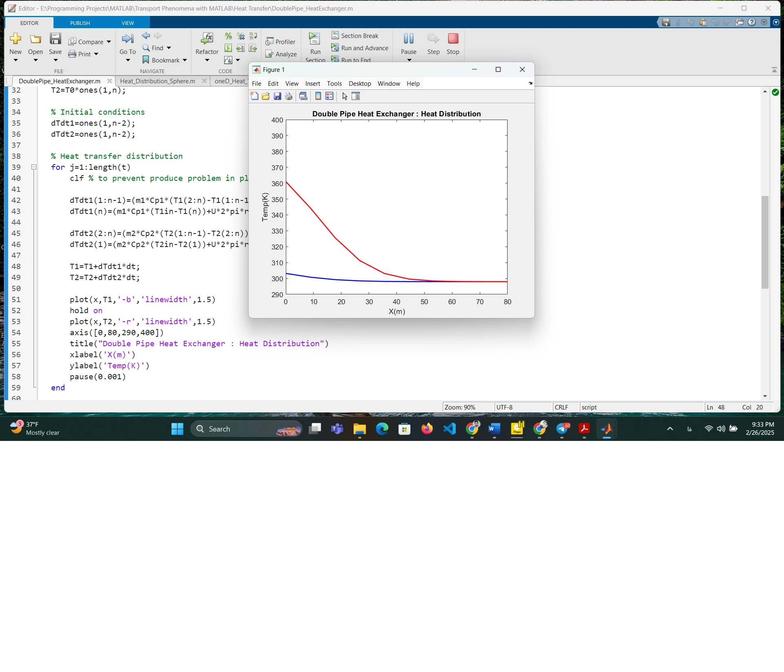Image resolution: width=784 pixels, height=672 pixels.
Task: Click the Stop execution button
Action: [453, 43]
